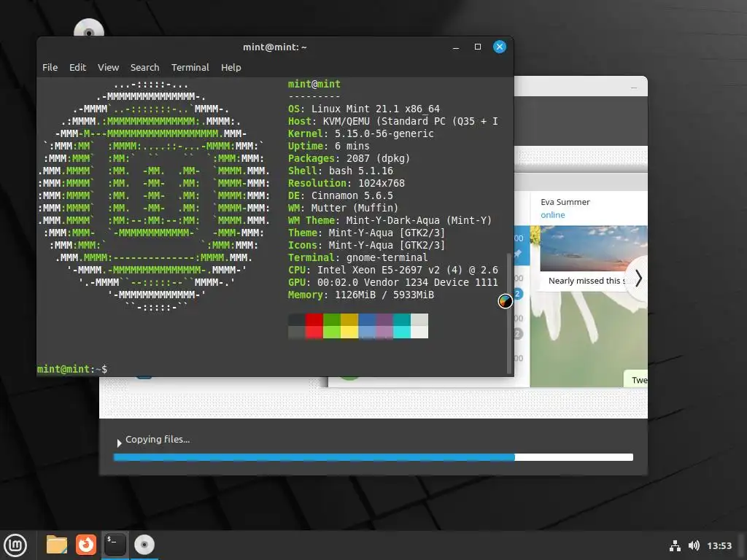Screen dimensions: 747x560
Task: Open the Terminal menu
Action: click(190, 68)
